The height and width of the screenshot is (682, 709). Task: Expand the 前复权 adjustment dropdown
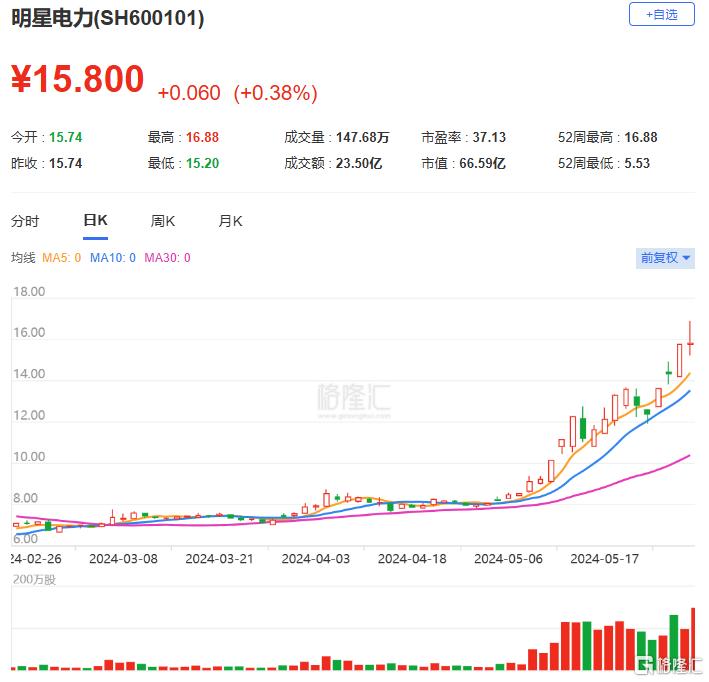coord(665,258)
